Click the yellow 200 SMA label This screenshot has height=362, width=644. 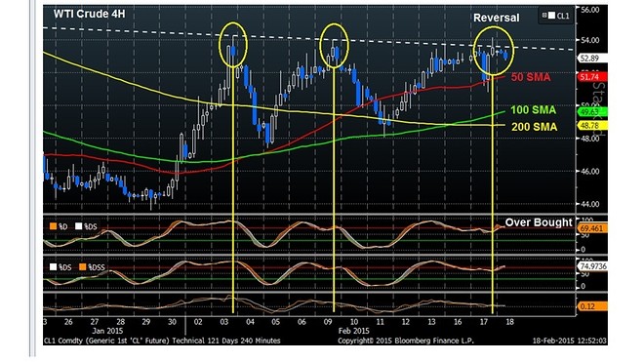coord(535,127)
